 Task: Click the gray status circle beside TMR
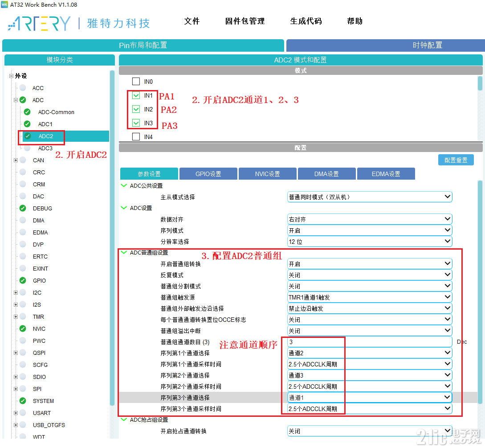(x=23, y=316)
